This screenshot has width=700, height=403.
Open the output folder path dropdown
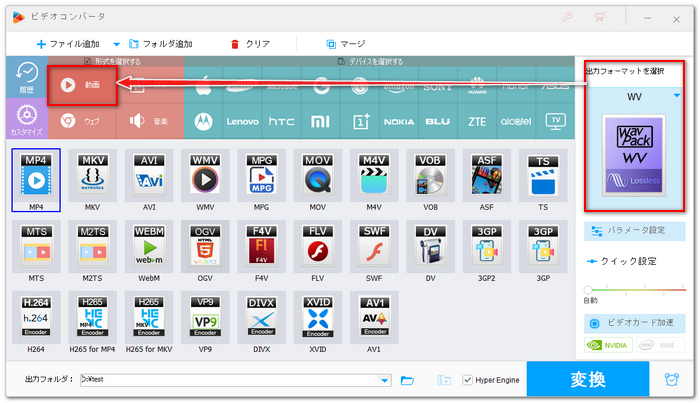coord(384,380)
